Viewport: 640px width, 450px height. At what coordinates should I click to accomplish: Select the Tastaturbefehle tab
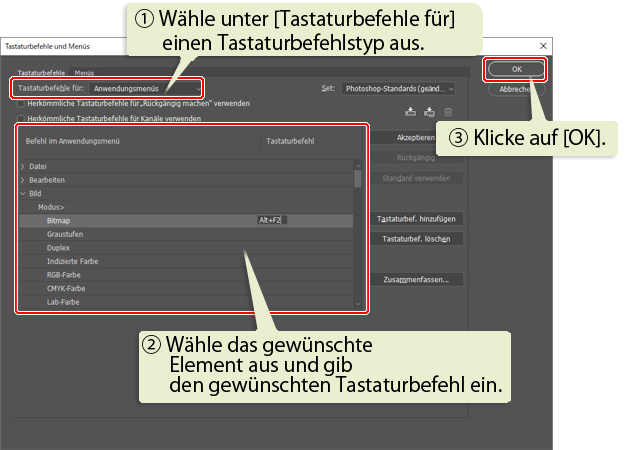point(42,73)
